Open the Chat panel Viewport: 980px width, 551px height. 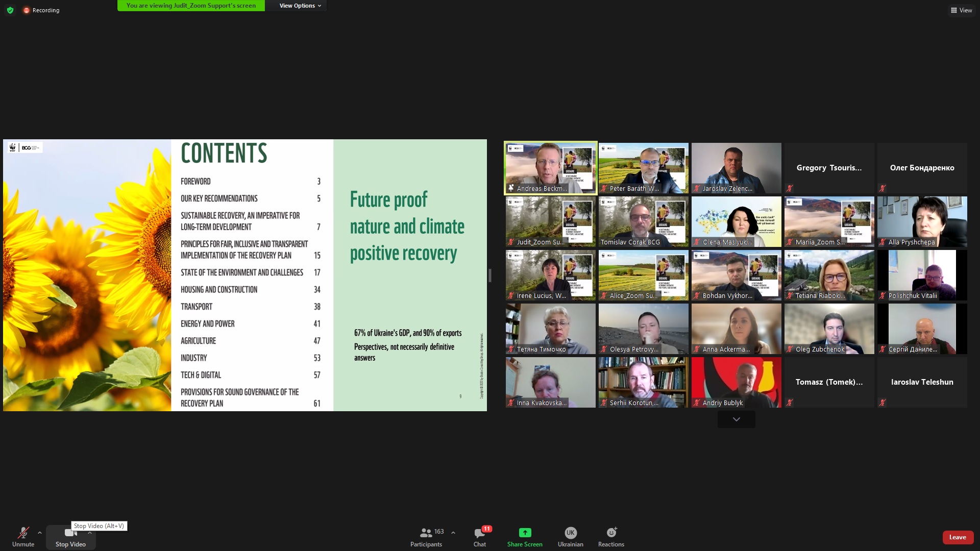point(479,537)
